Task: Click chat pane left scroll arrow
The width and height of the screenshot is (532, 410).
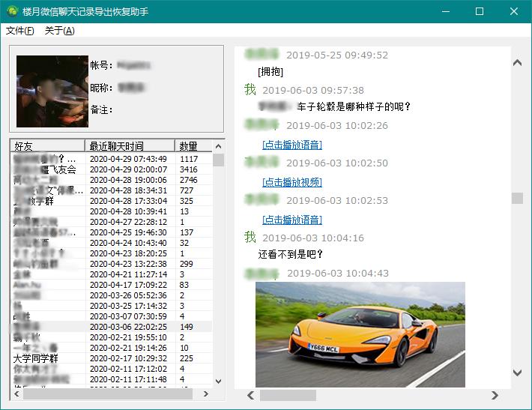Action: pos(251,395)
